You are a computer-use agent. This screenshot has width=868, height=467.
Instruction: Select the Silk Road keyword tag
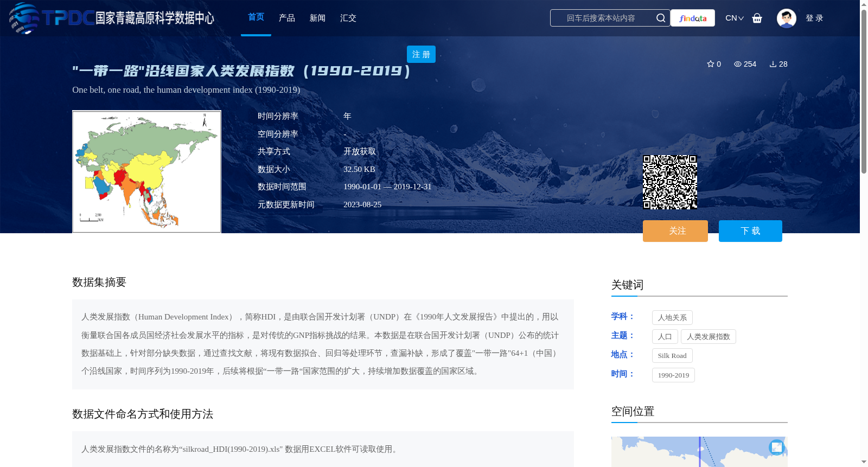pos(672,355)
